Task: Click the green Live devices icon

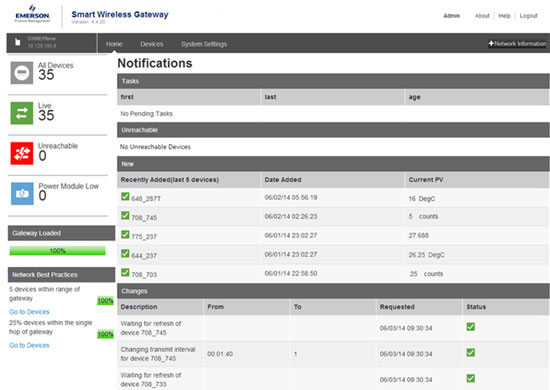Action: point(22,113)
